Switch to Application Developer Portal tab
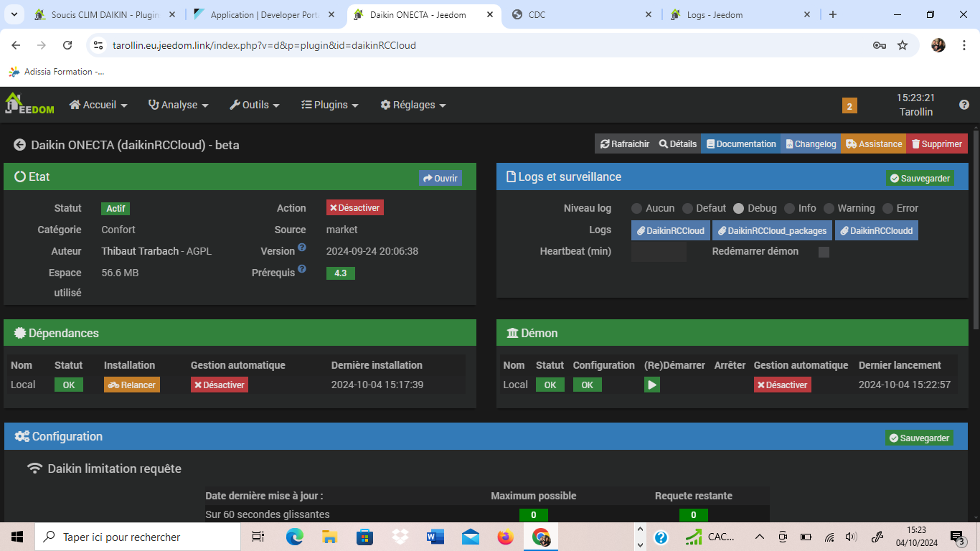 265,14
